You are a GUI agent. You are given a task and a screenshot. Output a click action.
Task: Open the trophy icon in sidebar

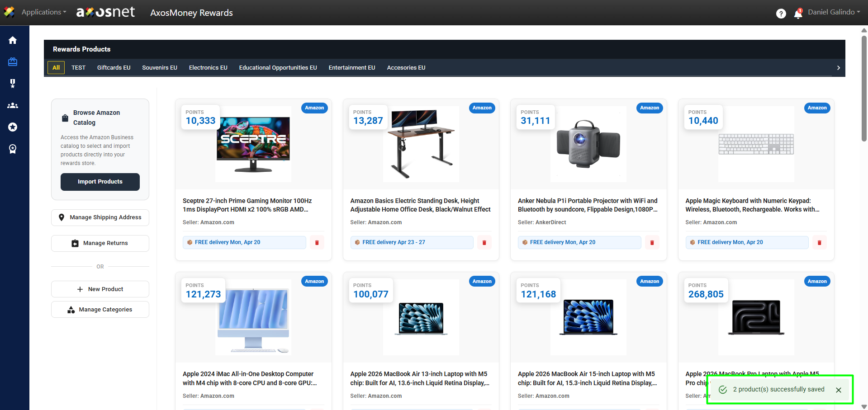click(13, 83)
